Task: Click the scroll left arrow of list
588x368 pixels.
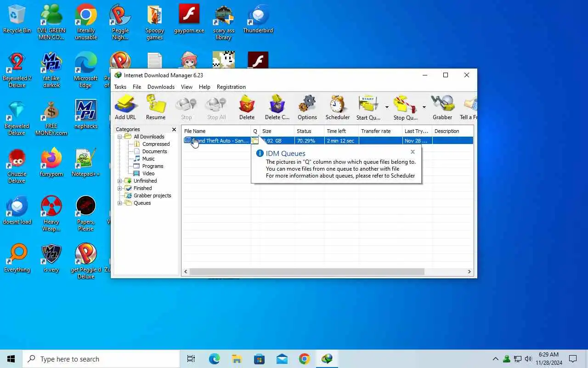Action: pyautogui.click(x=186, y=272)
